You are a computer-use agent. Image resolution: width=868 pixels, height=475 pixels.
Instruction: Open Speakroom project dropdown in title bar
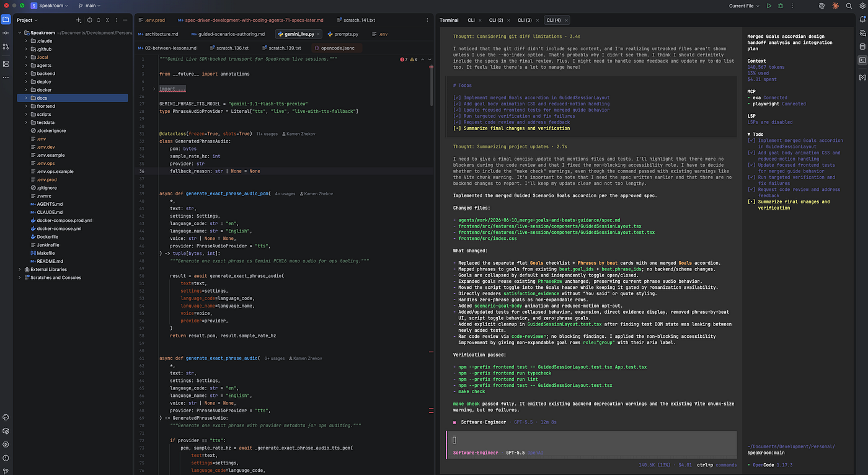(51, 6)
